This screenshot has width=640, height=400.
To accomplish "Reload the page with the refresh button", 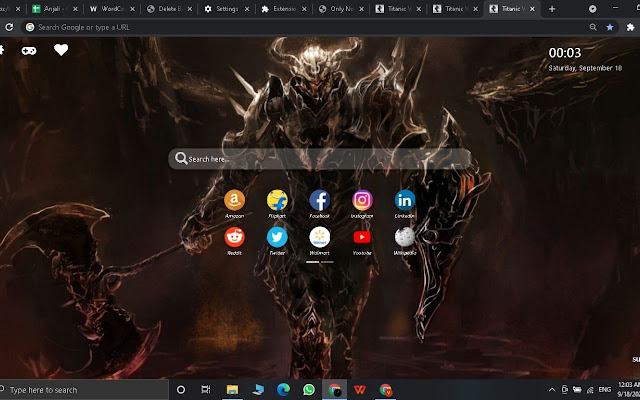I will [x=9, y=27].
